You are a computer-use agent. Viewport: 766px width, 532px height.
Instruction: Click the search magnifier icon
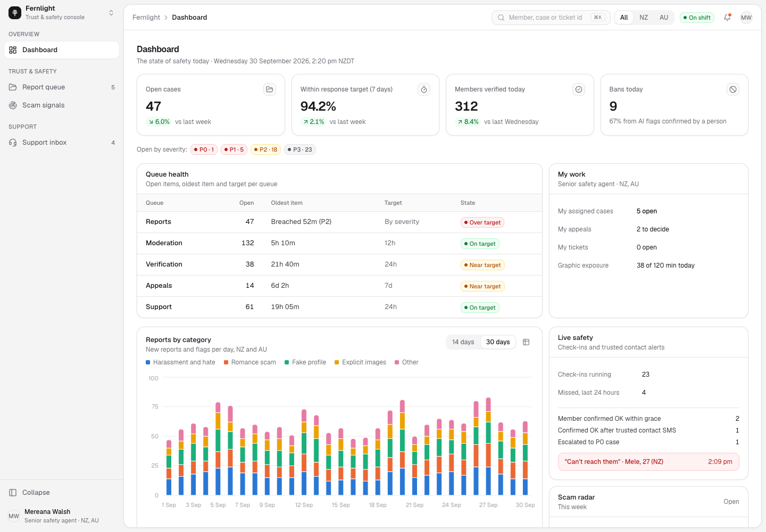tap(501, 18)
